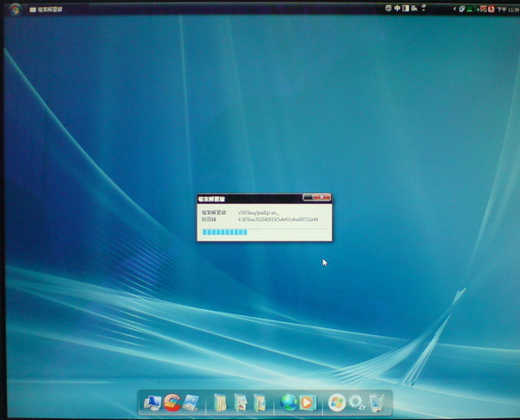Viewport: 520px width, 420px height.
Task: Launch CCleaner from the dock
Action: (x=172, y=403)
